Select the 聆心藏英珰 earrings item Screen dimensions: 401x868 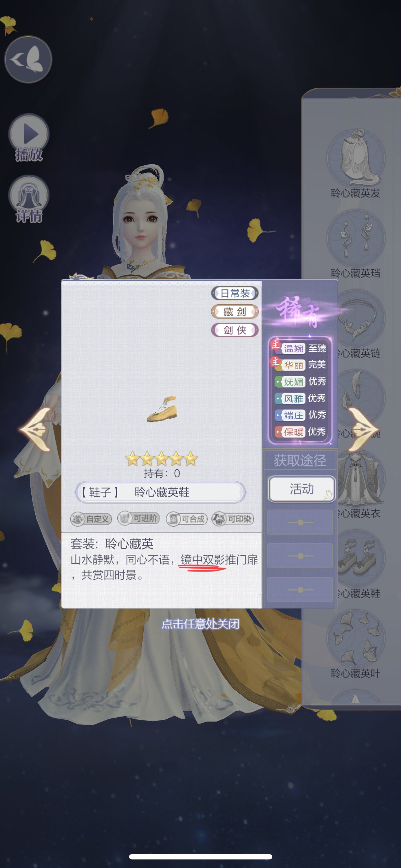point(355,244)
